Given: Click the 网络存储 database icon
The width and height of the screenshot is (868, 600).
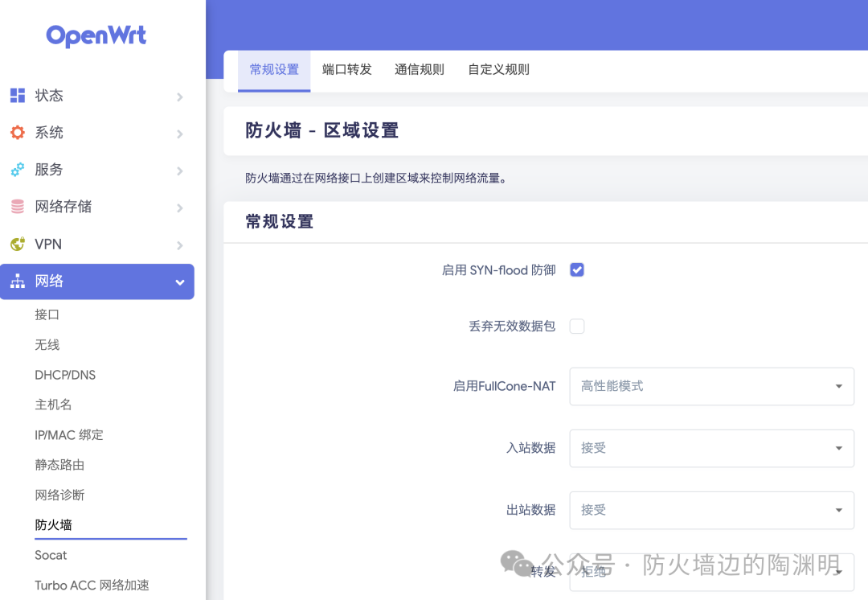Looking at the screenshot, I should (18, 207).
